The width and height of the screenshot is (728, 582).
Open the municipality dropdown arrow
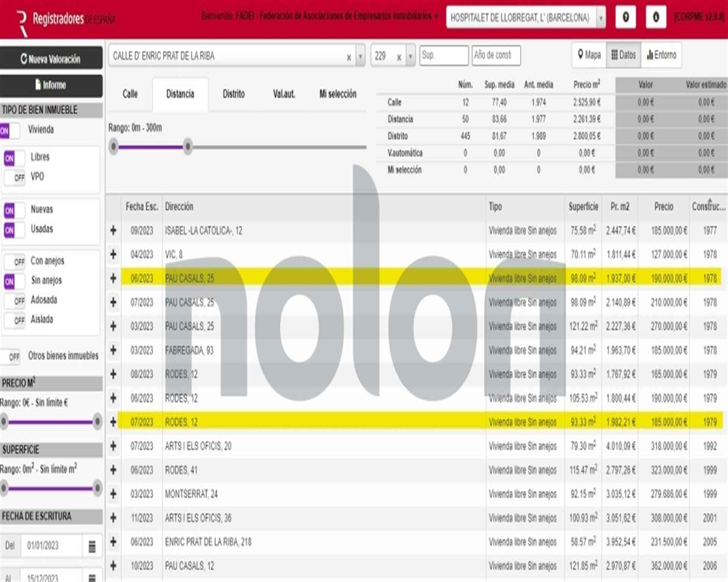coord(601,17)
